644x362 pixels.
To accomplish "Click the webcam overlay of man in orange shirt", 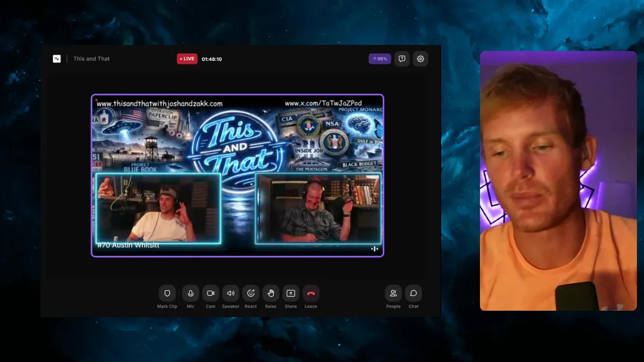I will pos(558,181).
